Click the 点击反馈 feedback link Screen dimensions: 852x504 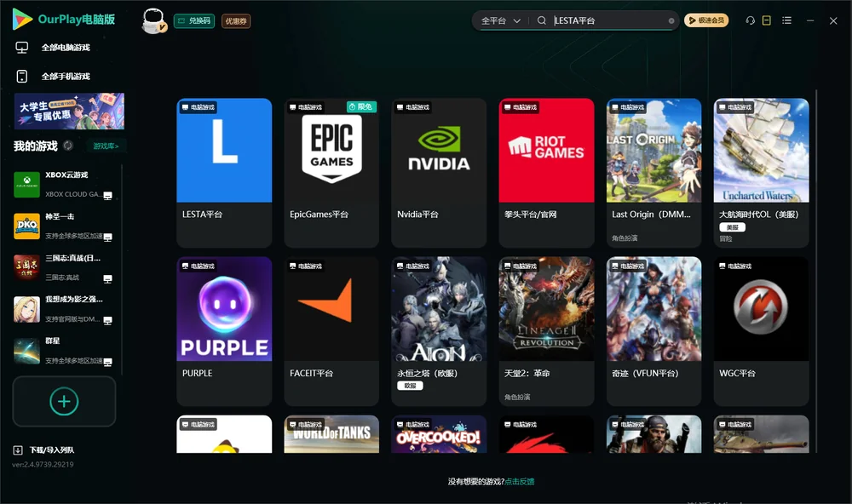click(x=520, y=481)
